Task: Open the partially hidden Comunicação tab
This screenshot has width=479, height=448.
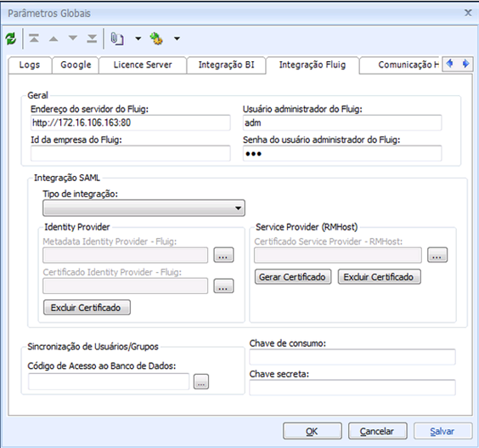Action: pos(400,65)
